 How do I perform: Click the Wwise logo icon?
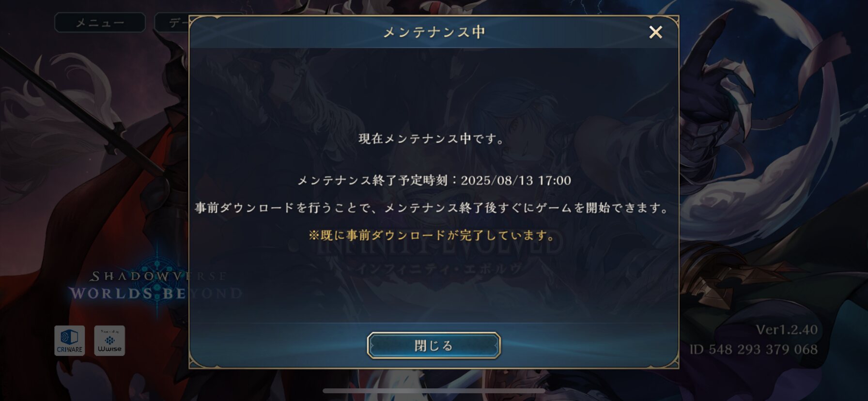(109, 341)
